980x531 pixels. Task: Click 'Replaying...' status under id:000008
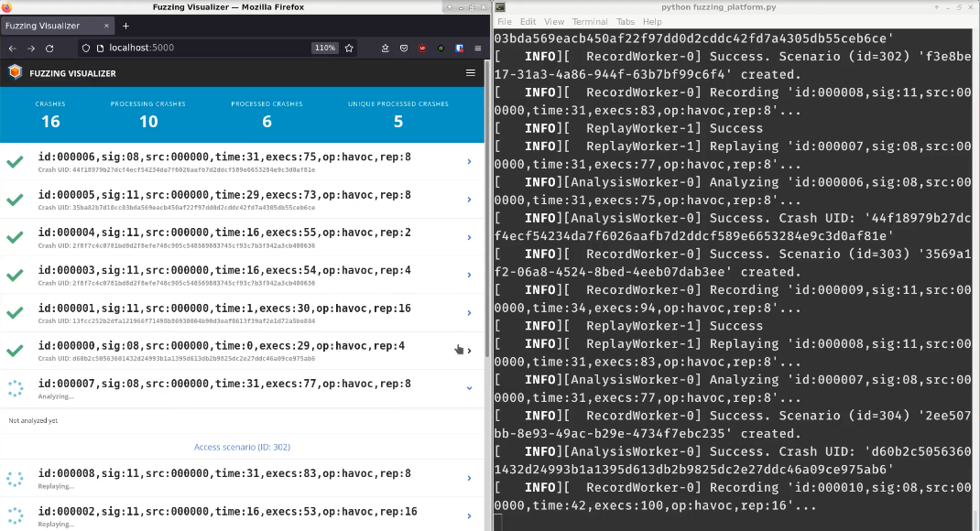tap(56, 487)
